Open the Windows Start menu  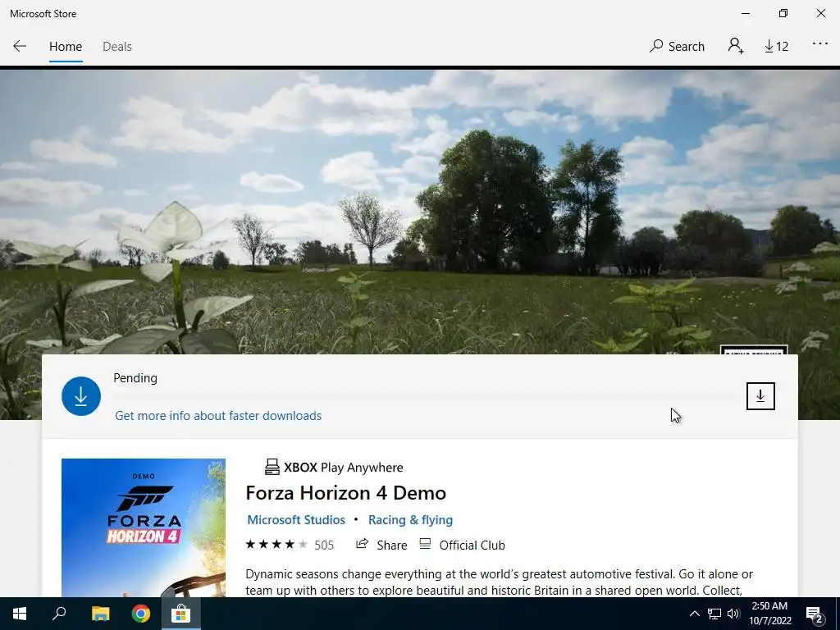click(x=20, y=614)
